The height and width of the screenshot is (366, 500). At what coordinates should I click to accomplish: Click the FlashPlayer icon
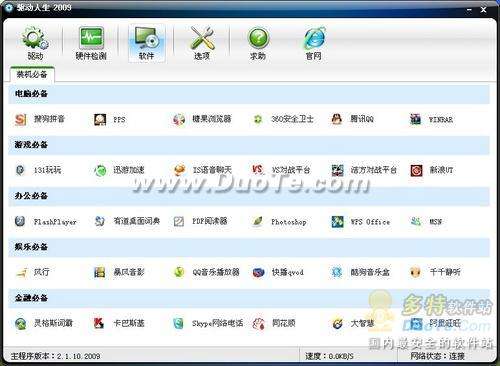click(x=20, y=221)
